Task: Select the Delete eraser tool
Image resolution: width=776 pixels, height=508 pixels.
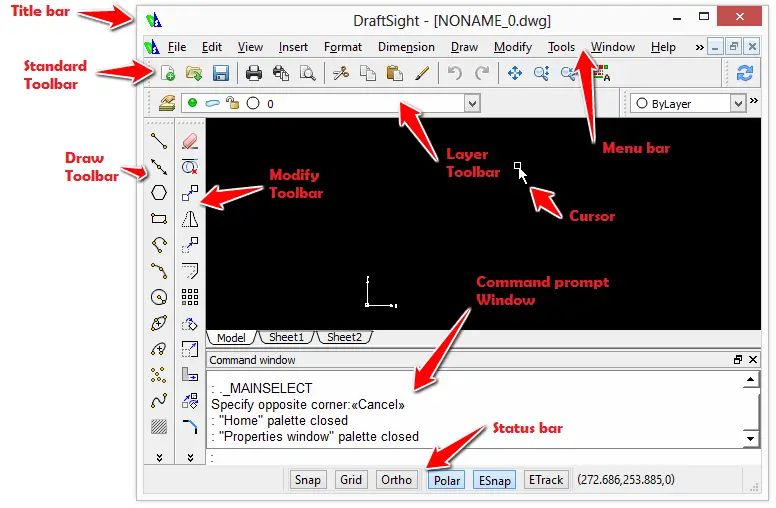Action: (x=190, y=141)
